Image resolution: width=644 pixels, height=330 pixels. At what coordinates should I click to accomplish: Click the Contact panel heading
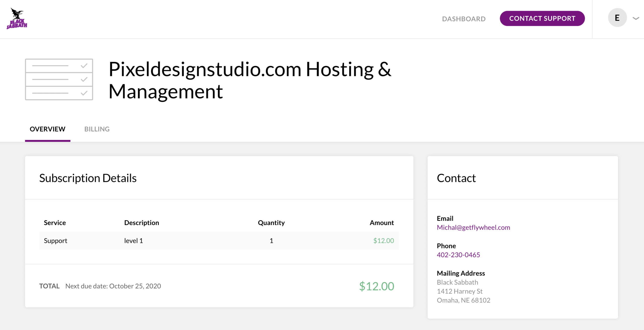click(x=456, y=178)
